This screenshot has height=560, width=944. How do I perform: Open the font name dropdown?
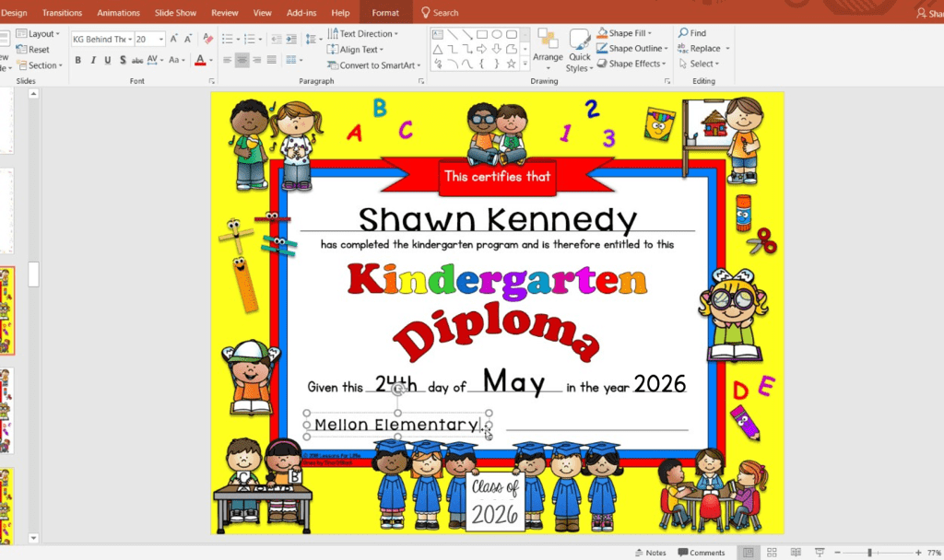(x=130, y=39)
